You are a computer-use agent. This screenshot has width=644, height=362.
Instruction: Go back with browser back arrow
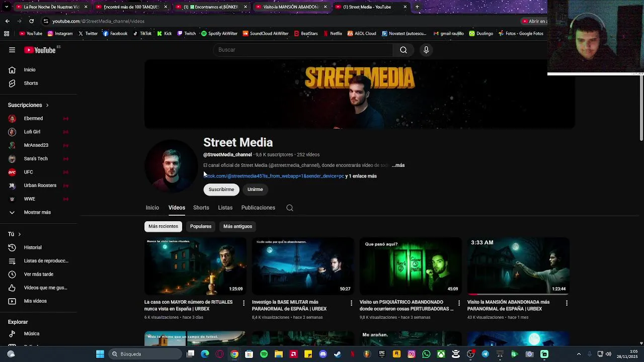point(7,21)
